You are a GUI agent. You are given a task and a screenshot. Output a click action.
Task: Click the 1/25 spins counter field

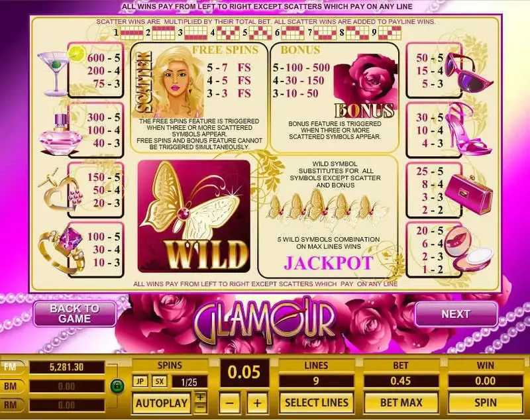pos(189,382)
